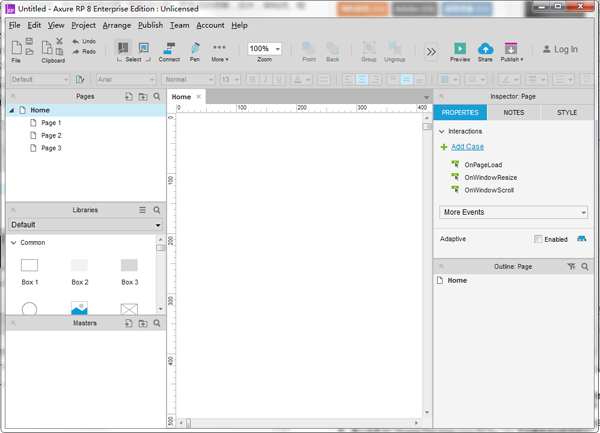The image size is (600, 433).
Task: Toggle bold text formatting
Action: click(x=252, y=80)
